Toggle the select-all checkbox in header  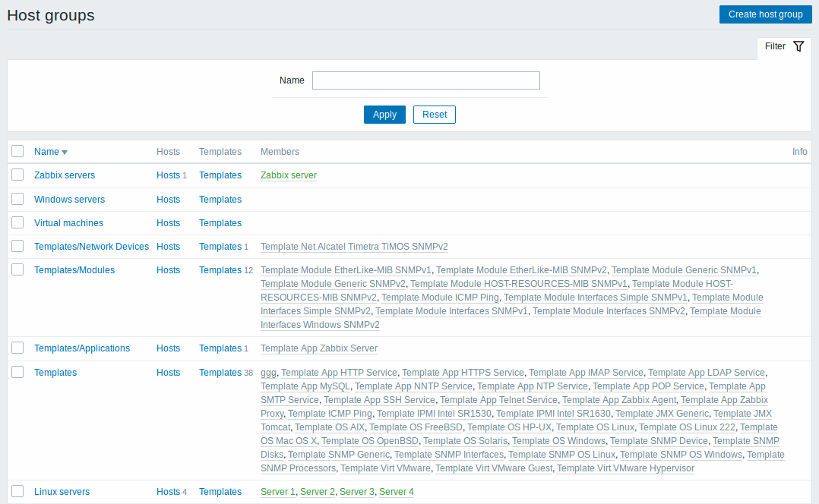point(17,151)
